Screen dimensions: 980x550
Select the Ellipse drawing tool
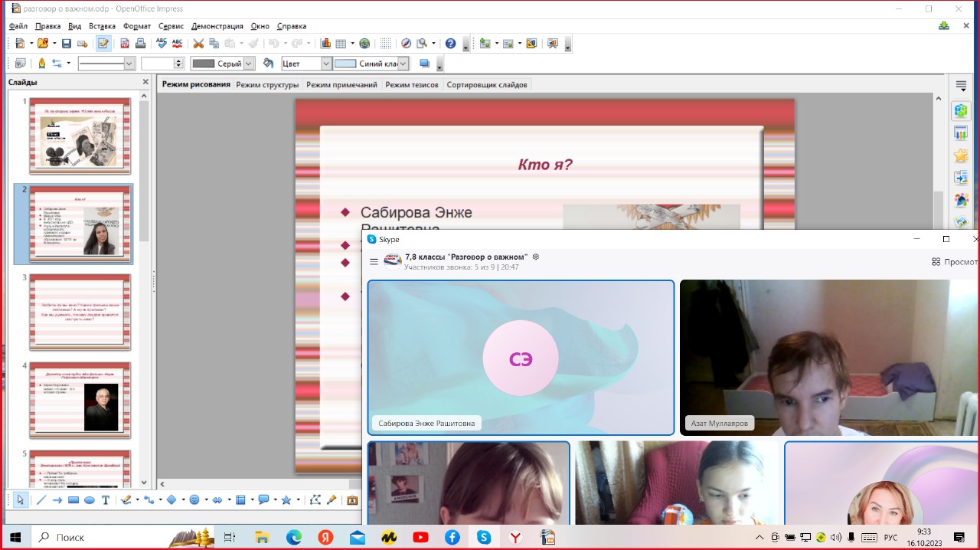click(x=89, y=500)
